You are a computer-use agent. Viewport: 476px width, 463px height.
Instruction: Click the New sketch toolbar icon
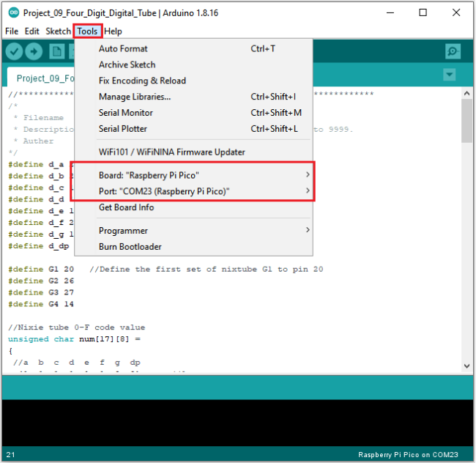[57, 51]
